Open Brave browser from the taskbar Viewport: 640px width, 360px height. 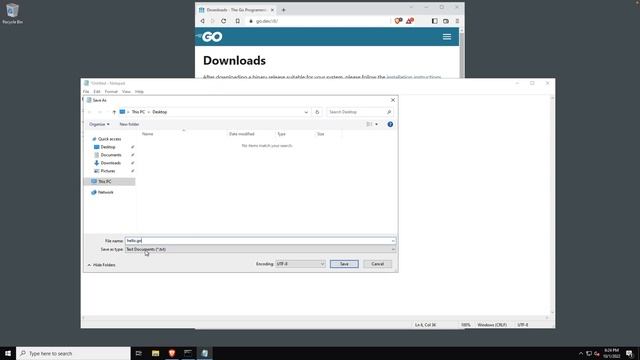tap(172, 353)
